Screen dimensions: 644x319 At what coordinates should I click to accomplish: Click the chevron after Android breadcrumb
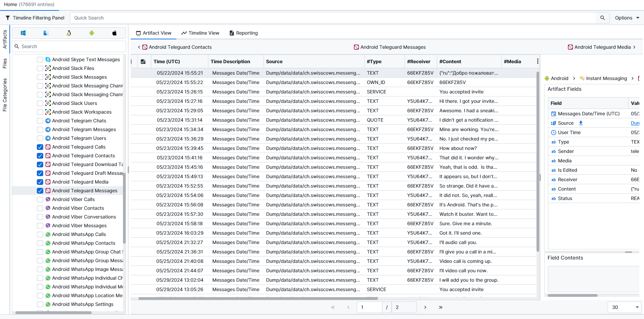[x=574, y=78]
